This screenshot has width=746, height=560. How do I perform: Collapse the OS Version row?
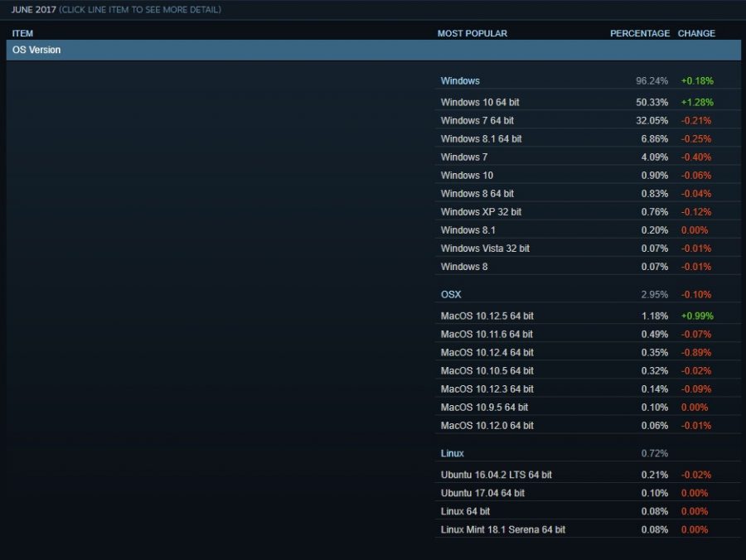374,50
